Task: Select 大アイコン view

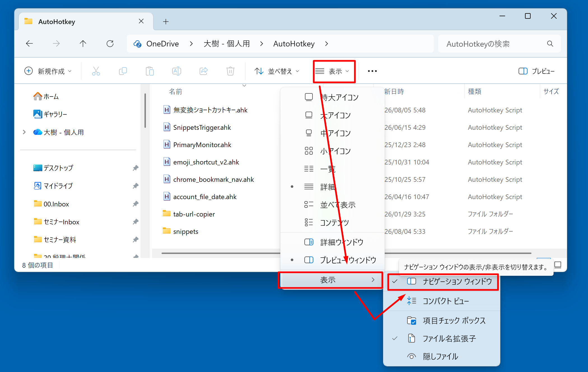Action: (x=332, y=115)
